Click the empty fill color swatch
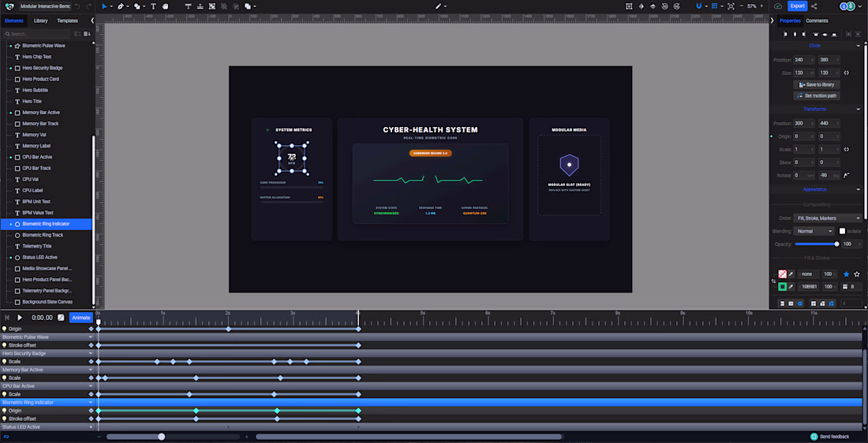Viewport: 868px width, 443px height. (782, 274)
